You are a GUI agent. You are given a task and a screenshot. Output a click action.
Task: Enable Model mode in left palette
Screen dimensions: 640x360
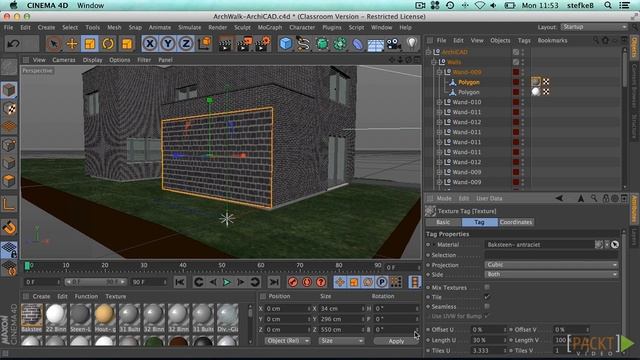9,91
